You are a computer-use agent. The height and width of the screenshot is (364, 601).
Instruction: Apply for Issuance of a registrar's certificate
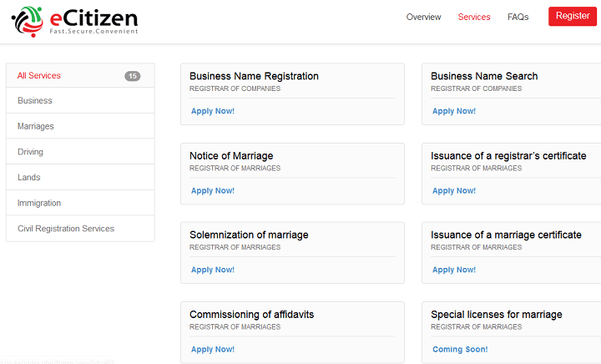[x=454, y=191]
